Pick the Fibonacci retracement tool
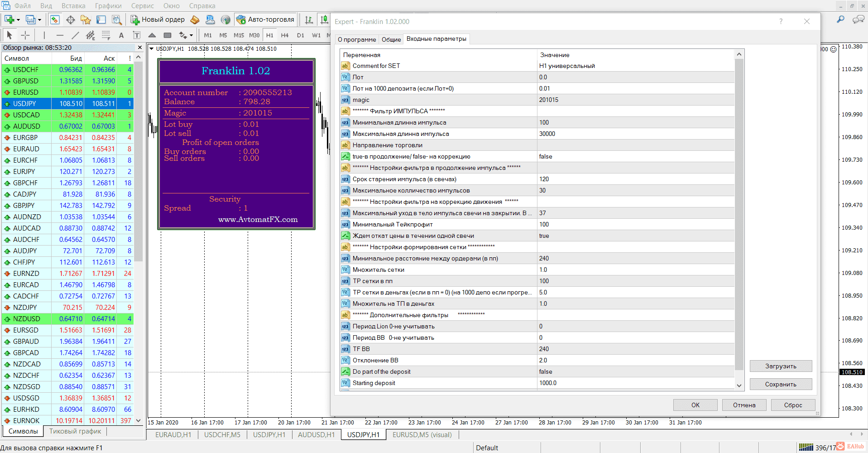 click(106, 35)
